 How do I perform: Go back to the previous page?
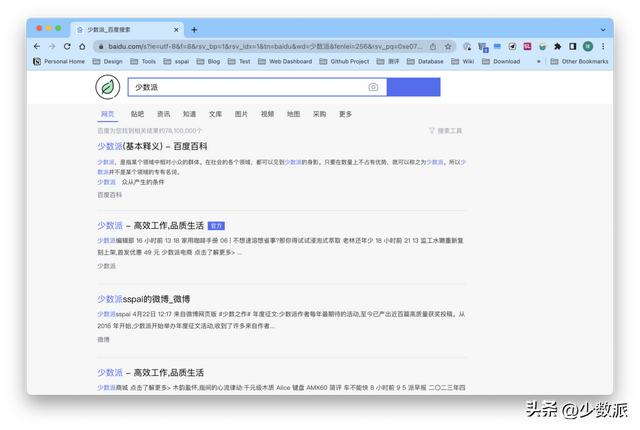37,47
